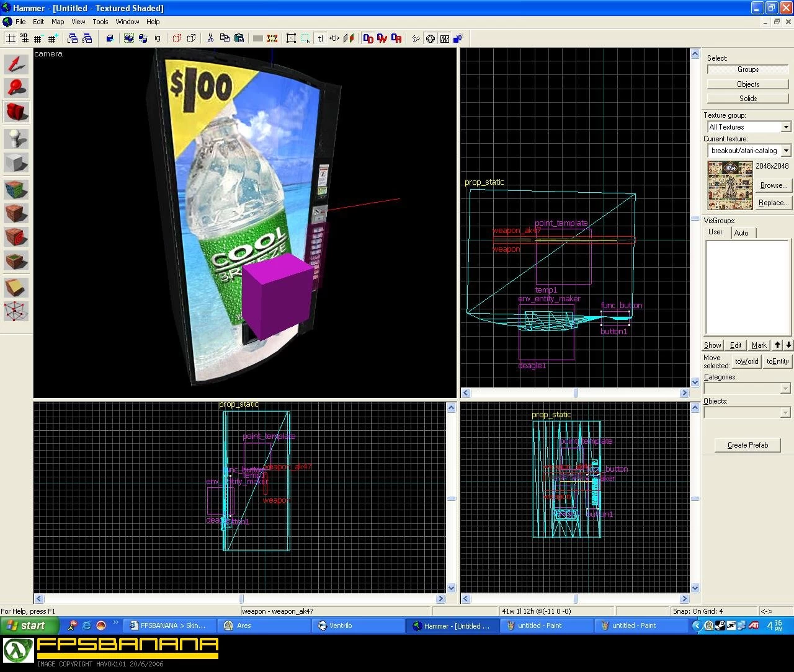Set selection mode to Groups
Image resolution: width=794 pixels, height=672 pixels.
(748, 69)
